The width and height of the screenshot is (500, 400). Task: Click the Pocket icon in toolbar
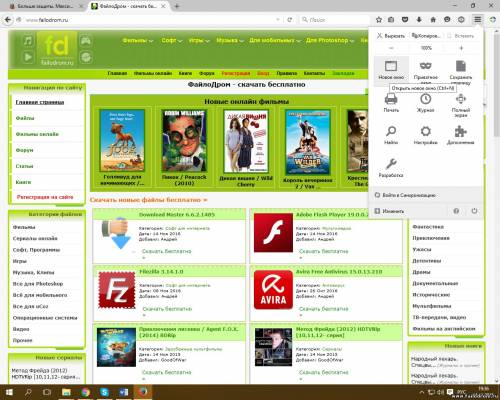coord(405,20)
